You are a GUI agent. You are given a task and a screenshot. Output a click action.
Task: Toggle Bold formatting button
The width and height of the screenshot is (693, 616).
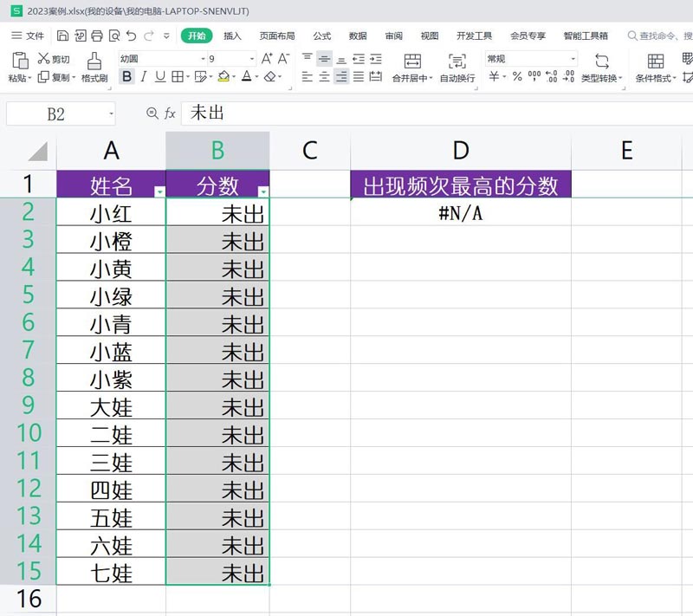click(126, 76)
